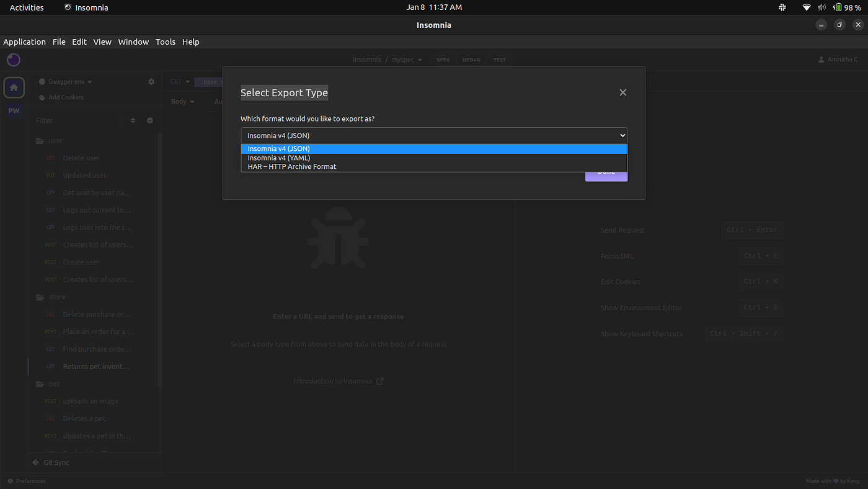Screen dimensions: 868x489
Task: Open the Window menu
Action: (x=133, y=42)
